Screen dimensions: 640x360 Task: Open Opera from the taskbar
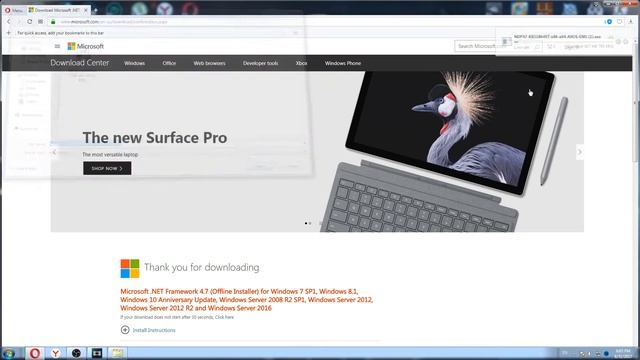coord(35,353)
